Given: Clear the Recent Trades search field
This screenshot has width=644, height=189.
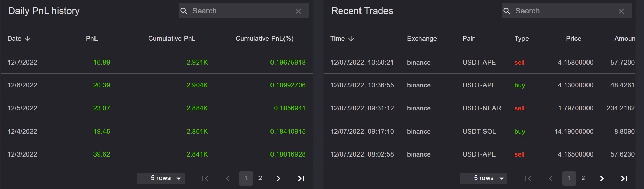Looking at the screenshot, I should coord(621,11).
